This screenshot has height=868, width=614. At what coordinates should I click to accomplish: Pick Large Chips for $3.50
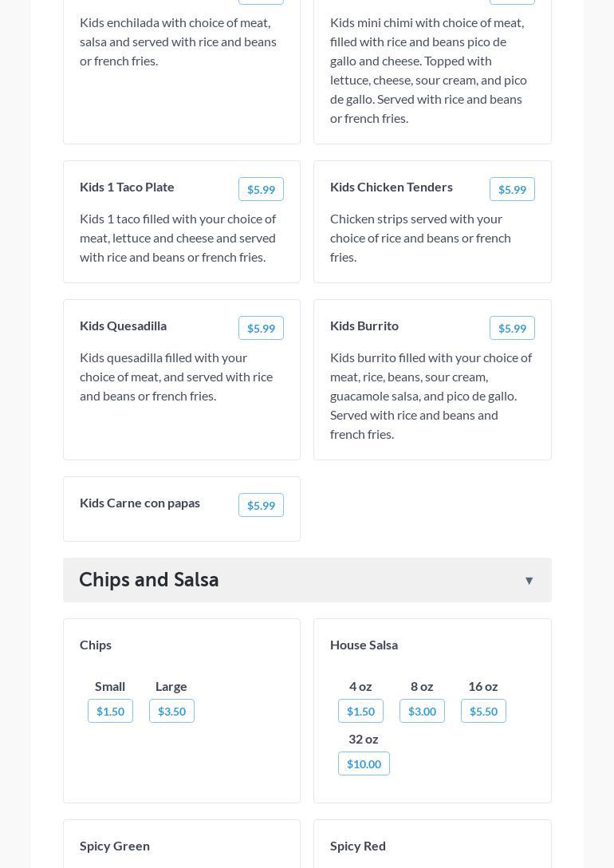point(171,711)
